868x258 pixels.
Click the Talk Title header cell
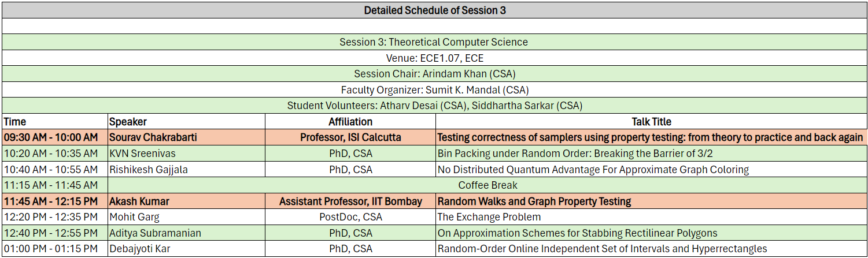click(651, 122)
